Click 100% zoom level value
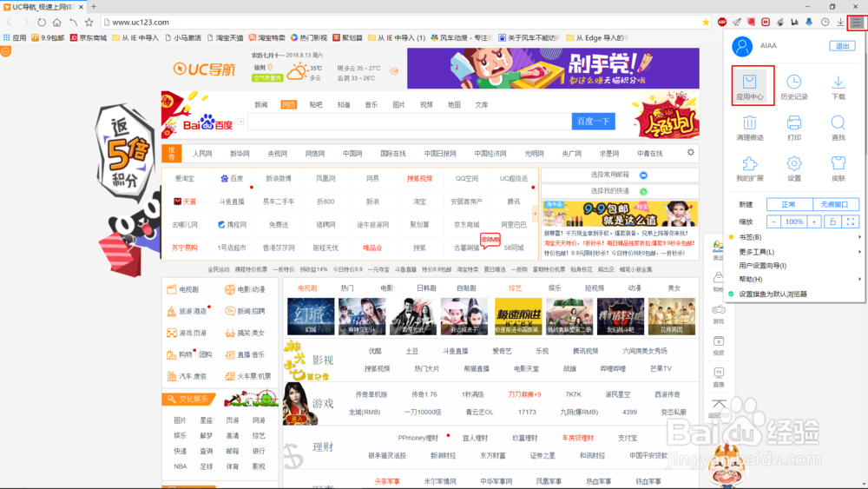868x489 pixels. (794, 221)
